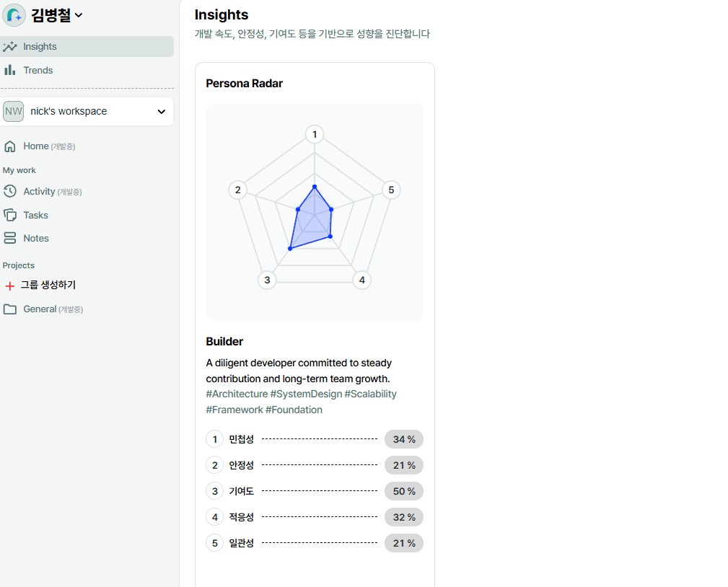
Task: Click the General folder icon
Action: coord(10,309)
